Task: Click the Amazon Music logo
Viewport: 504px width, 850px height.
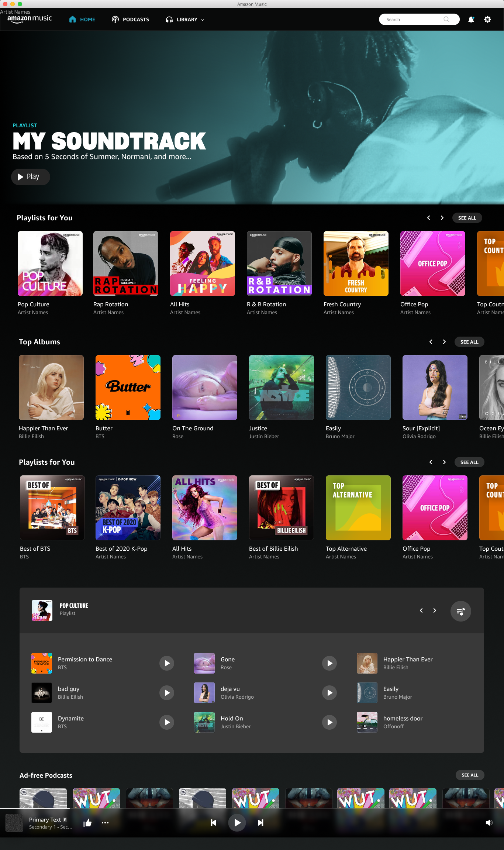Action: tap(30, 19)
